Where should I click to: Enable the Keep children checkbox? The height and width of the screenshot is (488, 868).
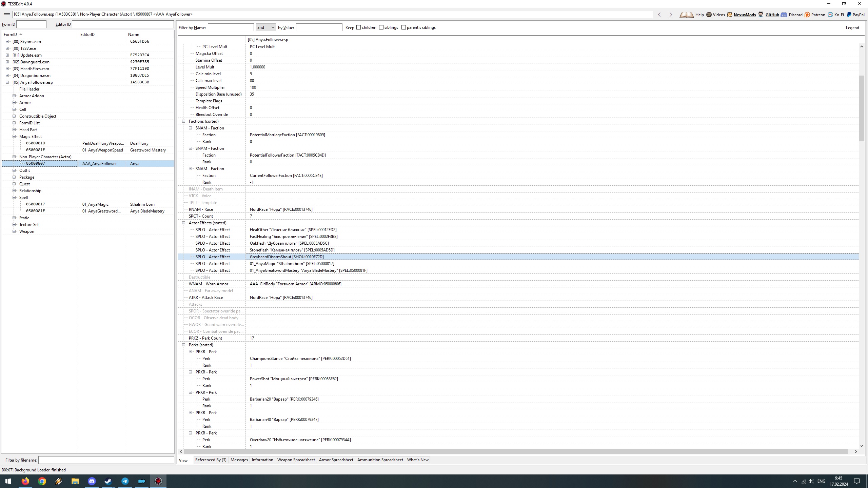point(358,27)
